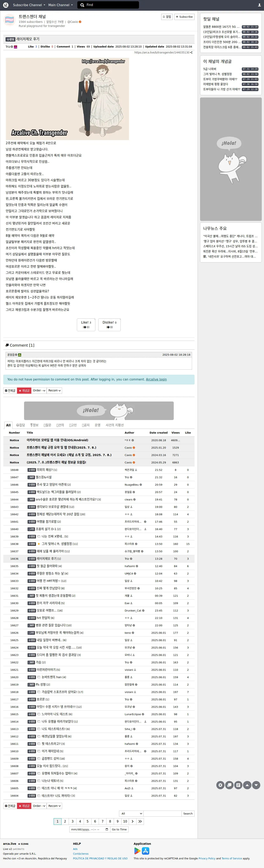Click the Ads link in footer
This screenshot has height=868, width=264.
click(x=75, y=849)
